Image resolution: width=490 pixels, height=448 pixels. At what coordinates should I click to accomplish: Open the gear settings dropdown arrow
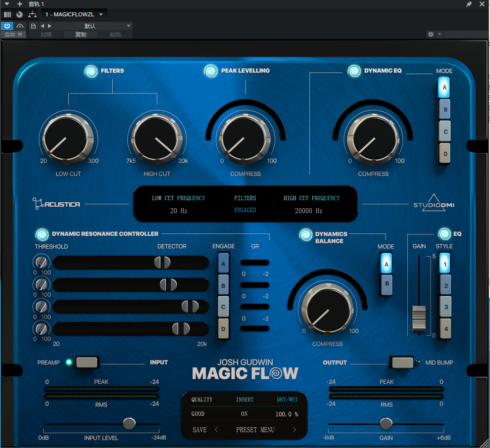[440, 35]
